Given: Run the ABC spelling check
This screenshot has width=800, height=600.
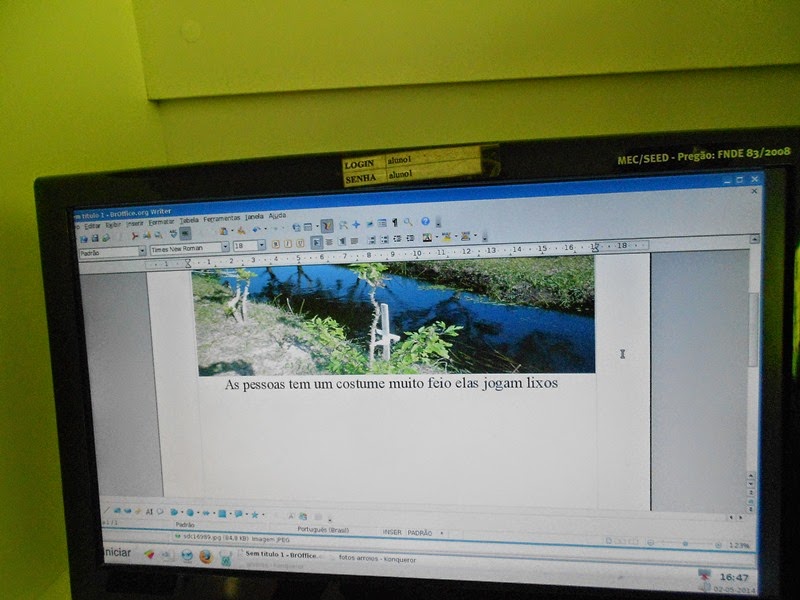Looking at the screenshot, I should 173,234.
